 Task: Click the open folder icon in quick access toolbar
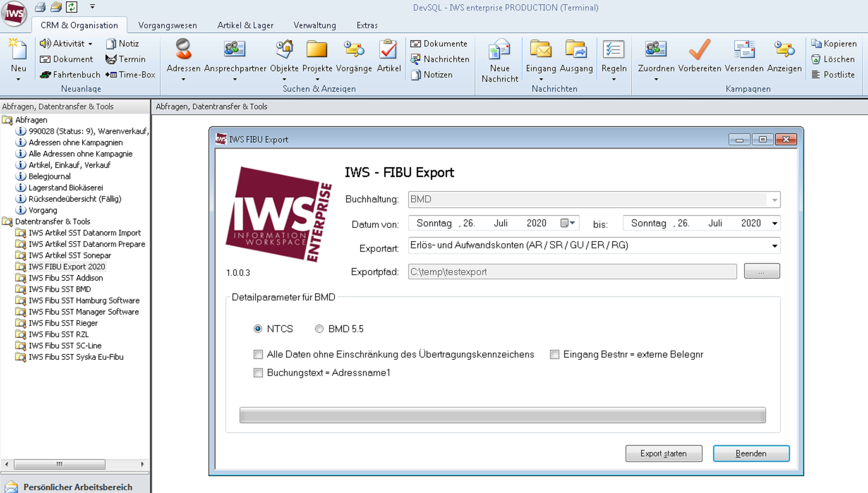click(x=56, y=7)
